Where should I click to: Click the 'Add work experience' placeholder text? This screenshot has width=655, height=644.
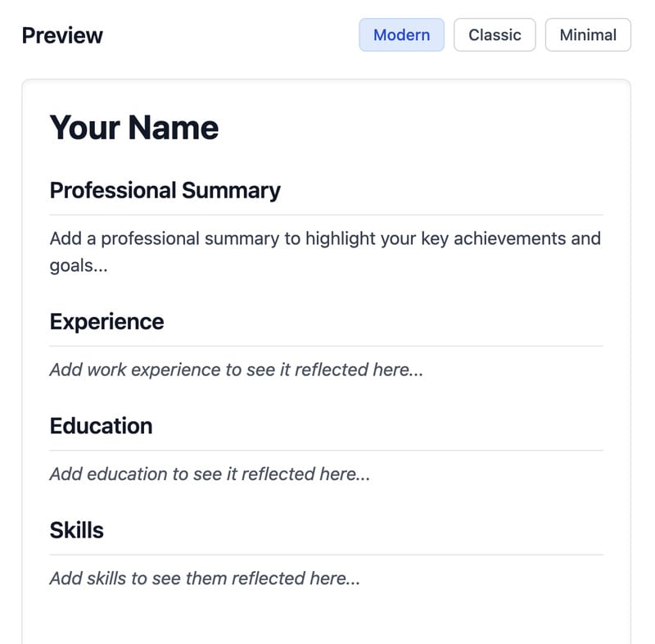pos(236,370)
